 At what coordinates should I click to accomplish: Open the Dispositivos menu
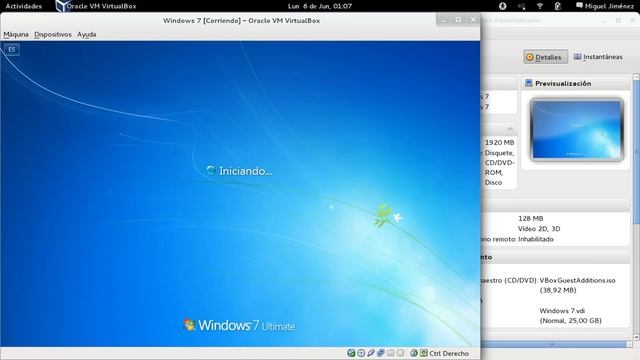[x=53, y=34]
